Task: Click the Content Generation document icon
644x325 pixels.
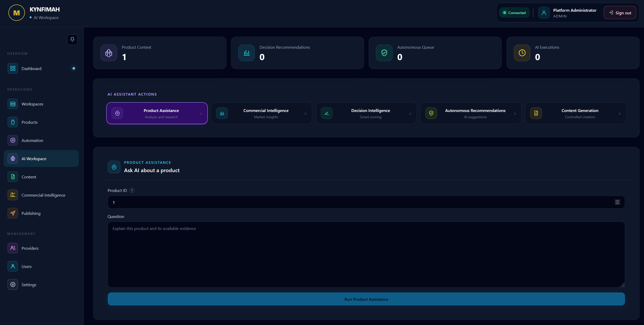Action: click(536, 113)
